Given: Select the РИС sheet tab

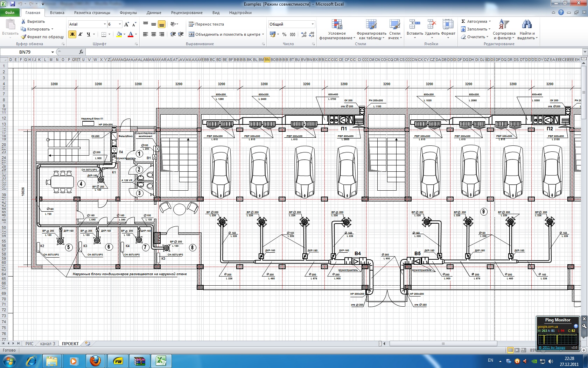Looking at the screenshot, I should (x=29, y=343).
